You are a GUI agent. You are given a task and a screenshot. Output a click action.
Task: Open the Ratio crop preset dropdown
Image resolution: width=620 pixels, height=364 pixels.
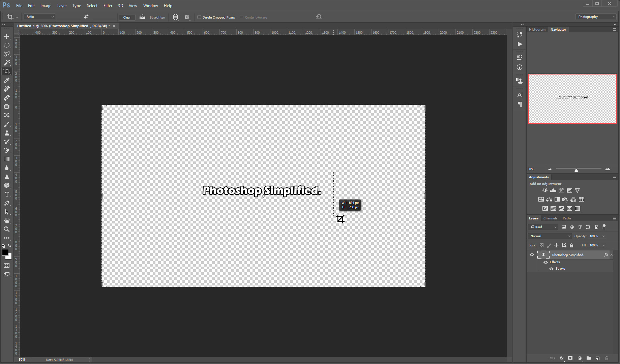(39, 17)
